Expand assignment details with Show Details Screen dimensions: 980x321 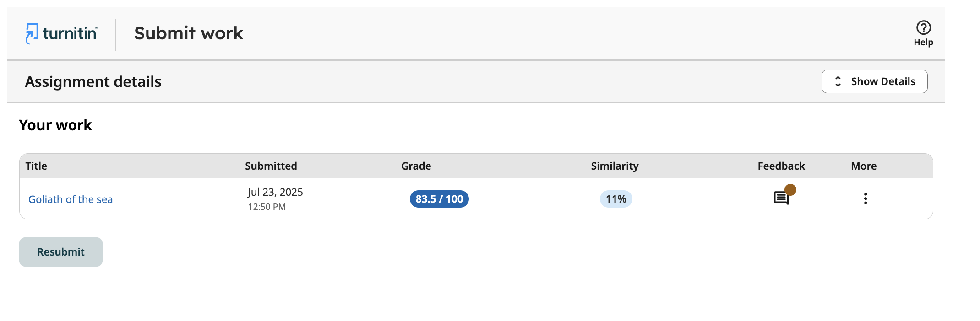click(x=874, y=81)
